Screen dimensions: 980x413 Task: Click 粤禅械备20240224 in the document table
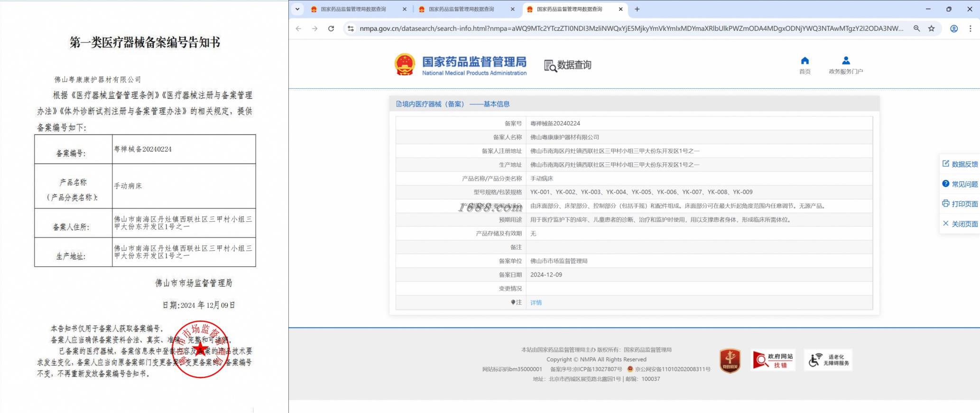pyautogui.click(x=143, y=149)
